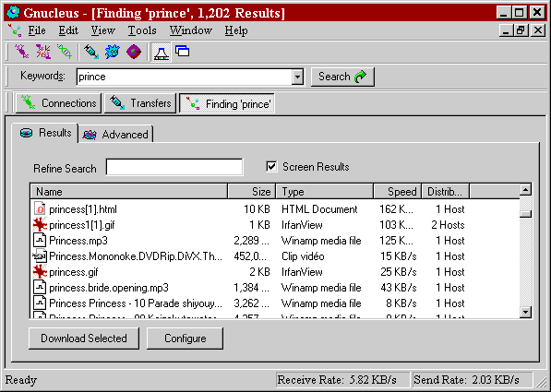Toggle the flask search toolbar icon
The width and height of the screenshot is (551, 392).
(x=161, y=52)
